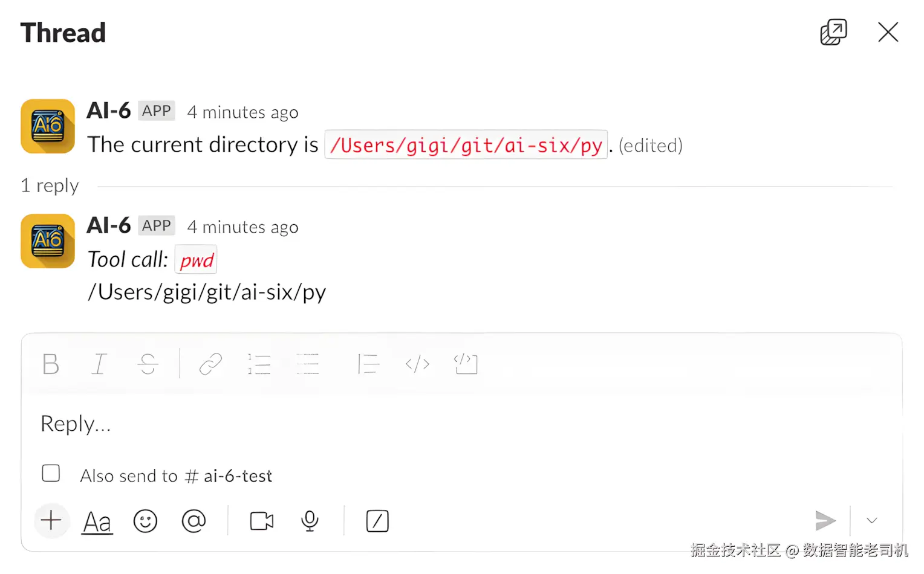Image resolution: width=924 pixels, height=574 pixels.
Task: Toggle italic formatting in reply toolbar
Action: click(99, 364)
